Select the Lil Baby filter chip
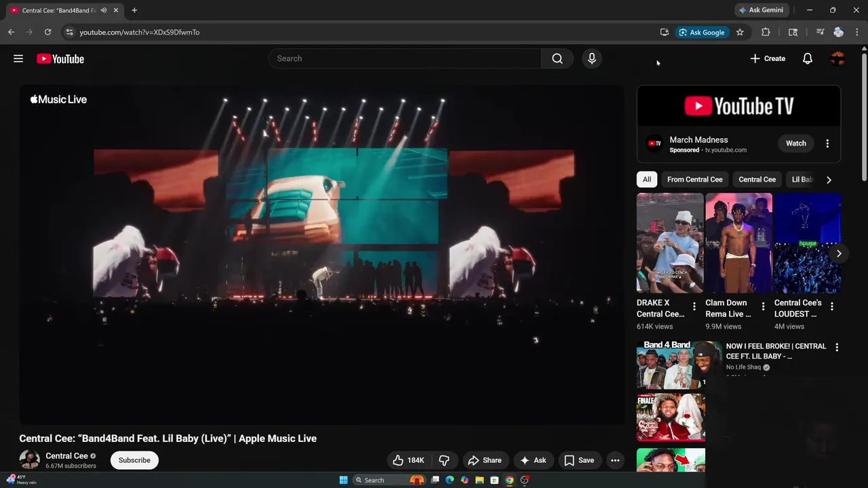 tap(802, 180)
